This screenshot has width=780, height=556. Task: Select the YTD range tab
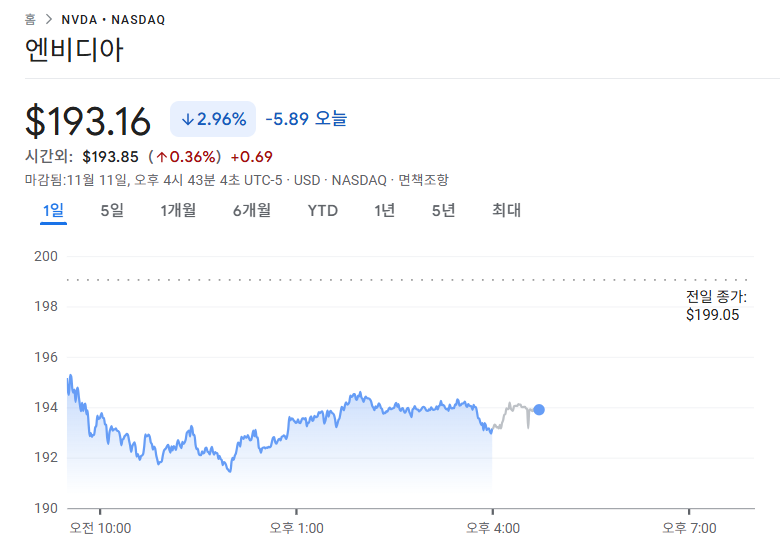pyautogui.click(x=323, y=211)
